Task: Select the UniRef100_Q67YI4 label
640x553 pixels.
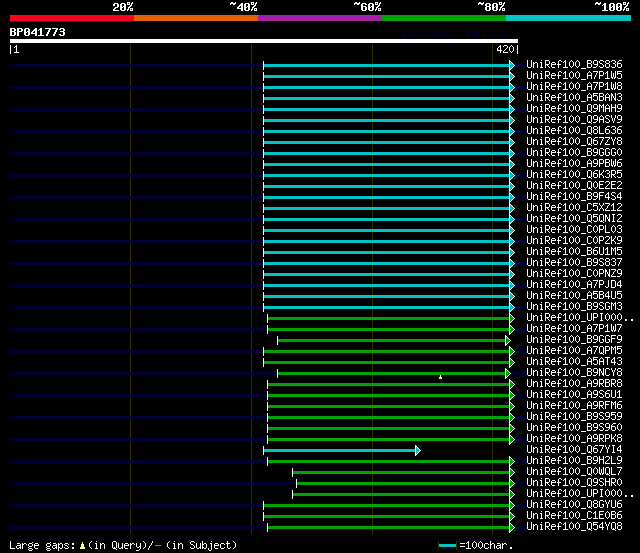Action: 574,450
